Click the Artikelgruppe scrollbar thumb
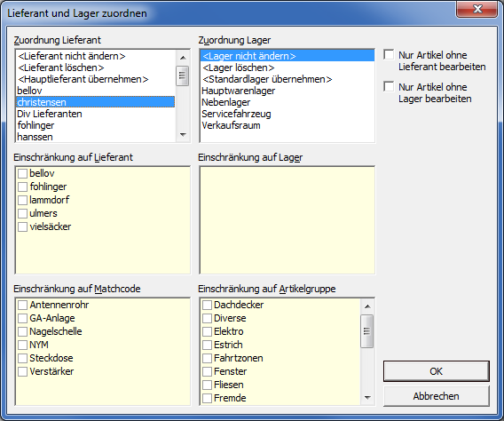This screenshot has height=421, width=504. pos(367,331)
